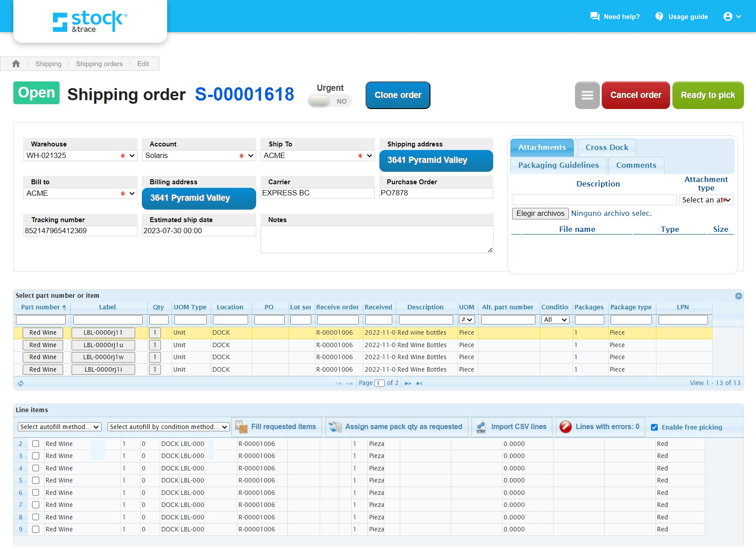Screen dimensions: 756x547
Task: Go to next page of part numbers
Action: 408,383
